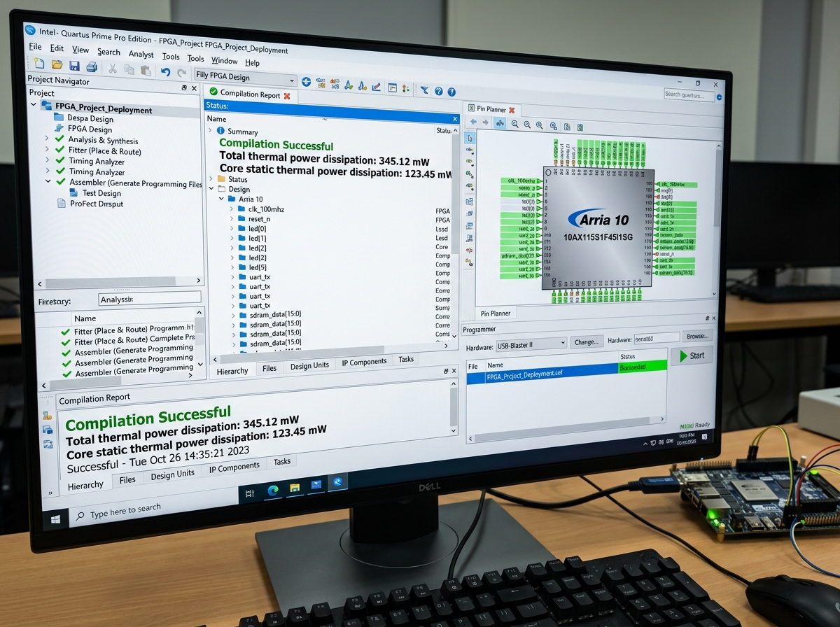Select the reset_n row in Design tree
Screen dimensions: 840x627
[259, 219]
